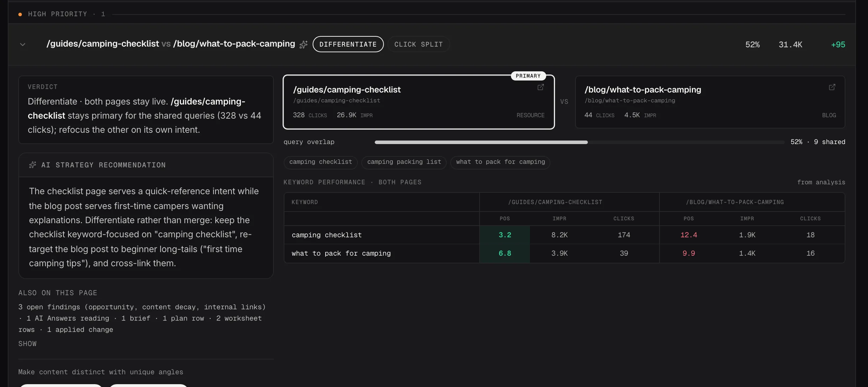Click the +95 gain value in header row

tap(838, 44)
